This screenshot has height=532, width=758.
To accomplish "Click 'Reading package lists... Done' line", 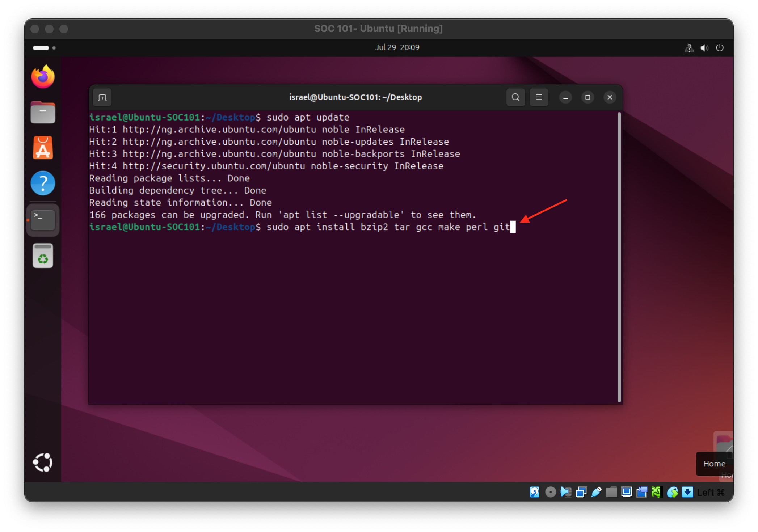I will coord(169,178).
